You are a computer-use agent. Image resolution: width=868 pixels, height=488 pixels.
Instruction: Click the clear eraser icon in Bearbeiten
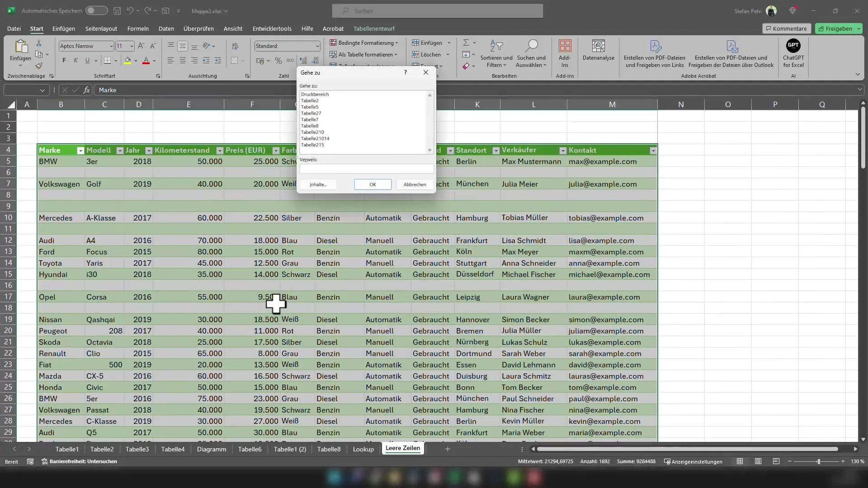click(x=466, y=66)
